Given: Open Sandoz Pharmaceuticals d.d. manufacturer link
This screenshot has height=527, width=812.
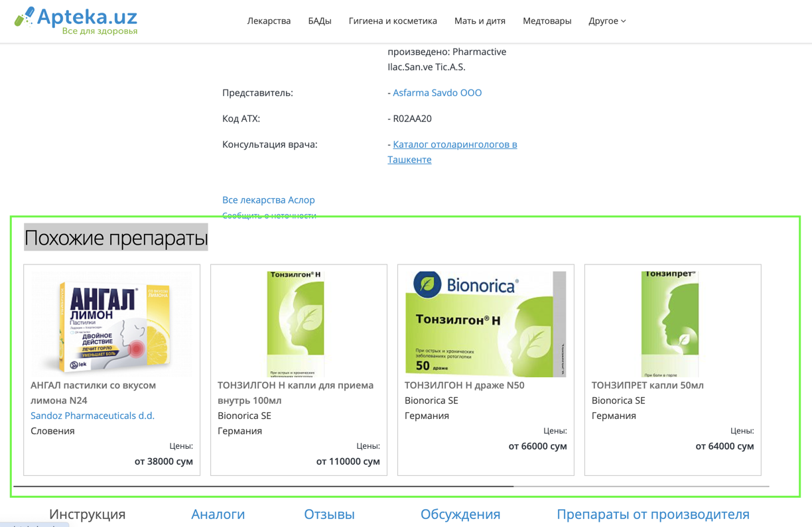Looking at the screenshot, I should pyautogui.click(x=92, y=416).
